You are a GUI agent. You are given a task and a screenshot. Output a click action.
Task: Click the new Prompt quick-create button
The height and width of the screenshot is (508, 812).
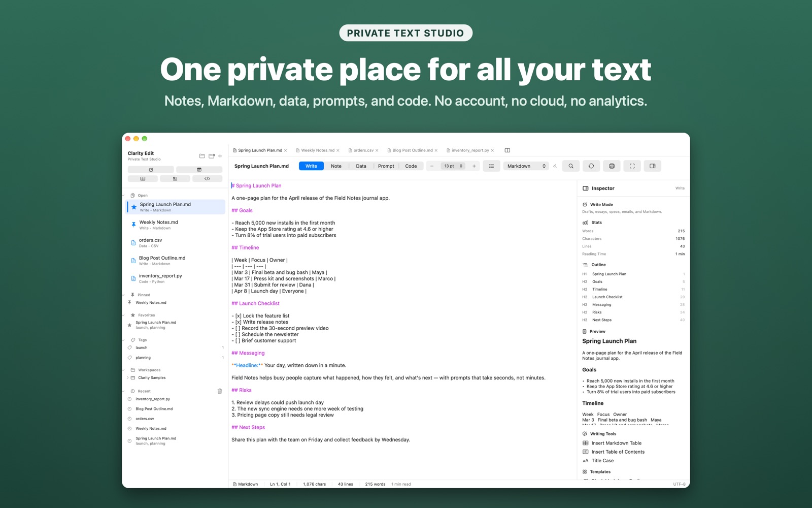pos(175,179)
